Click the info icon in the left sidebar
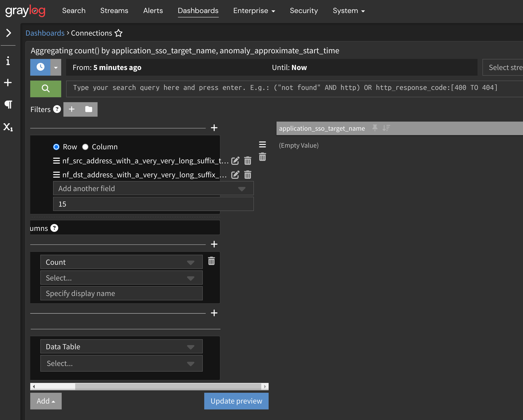The image size is (523, 420). pos(8,61)
